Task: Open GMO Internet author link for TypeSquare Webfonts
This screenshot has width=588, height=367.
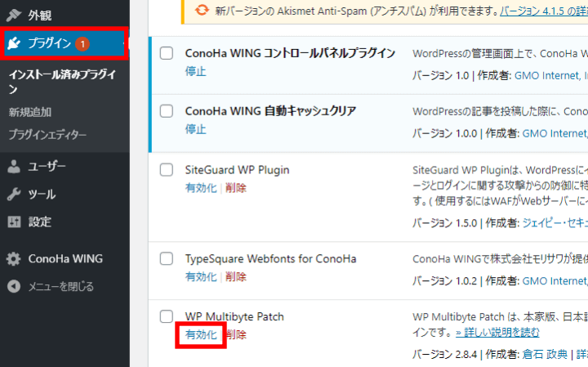Action: (555, 280)
